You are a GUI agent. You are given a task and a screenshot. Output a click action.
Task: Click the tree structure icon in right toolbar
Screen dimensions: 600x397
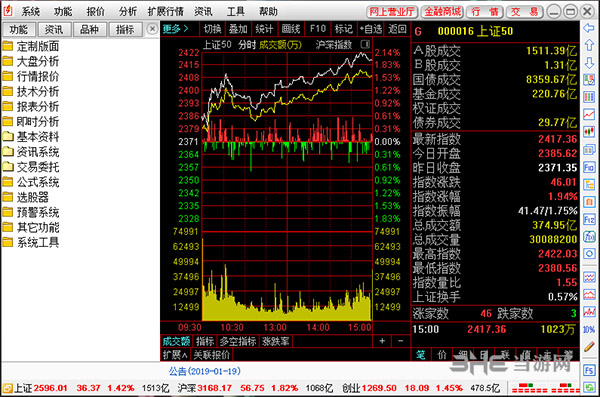[x=589, y=185]
